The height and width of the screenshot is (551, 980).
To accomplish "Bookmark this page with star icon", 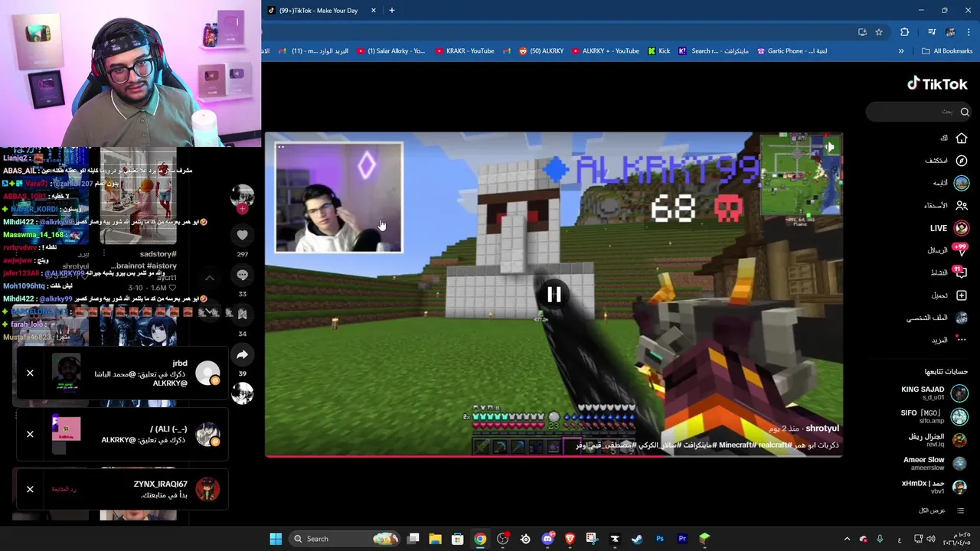I will [x=879, y=32].
